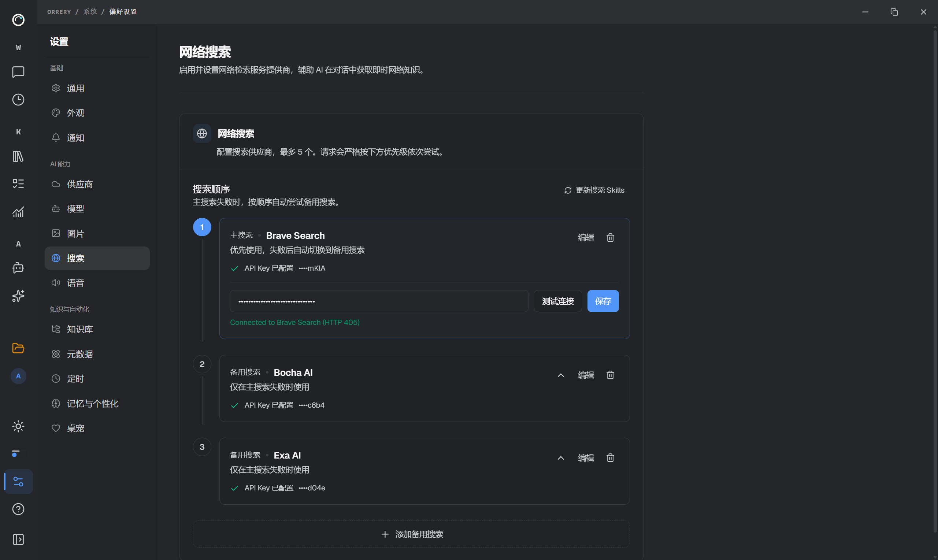
Task: Collapse the Bocha AI card chevron
Action: click(x=561, y=375)
